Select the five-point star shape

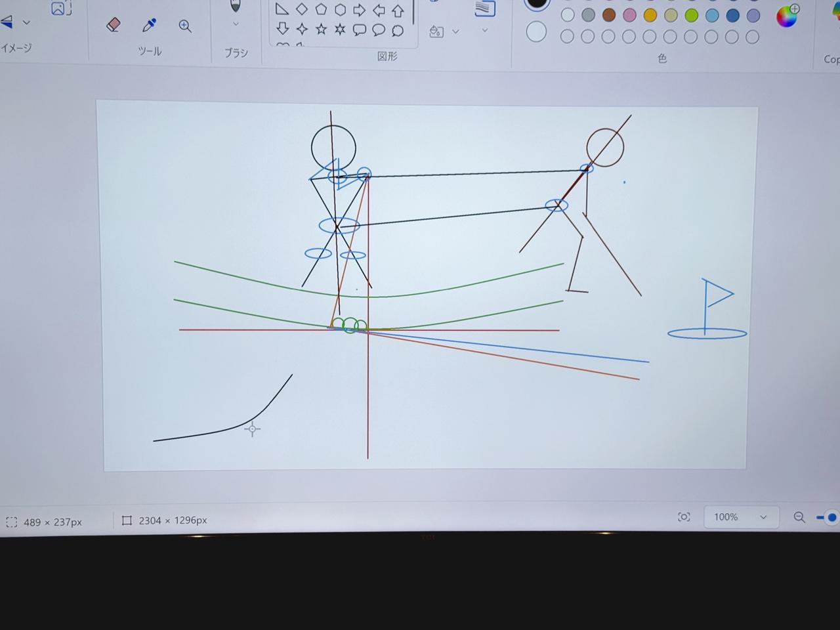321,30
